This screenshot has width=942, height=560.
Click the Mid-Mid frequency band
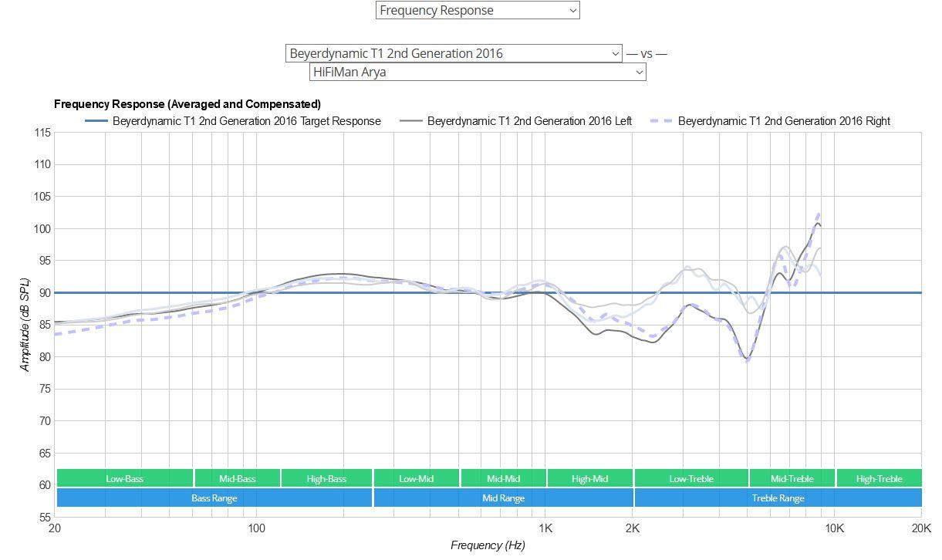tap(503, 478)
